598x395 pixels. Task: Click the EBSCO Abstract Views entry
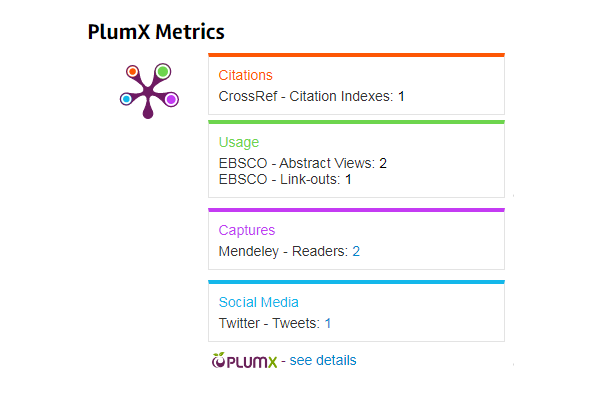click(302, 163)
